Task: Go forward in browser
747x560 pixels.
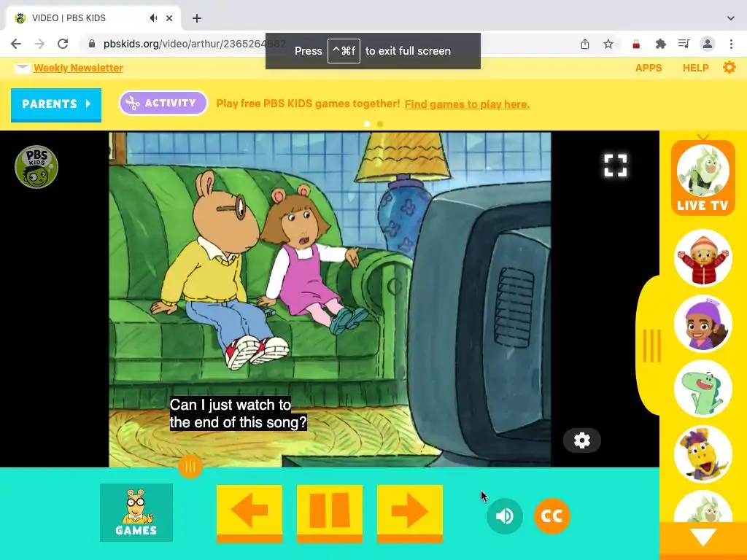Action: 39,44
